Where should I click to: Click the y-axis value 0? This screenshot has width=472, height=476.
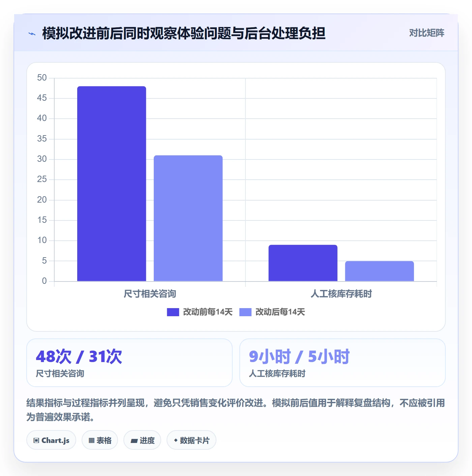pyautogui.click(x=44, y=281)
